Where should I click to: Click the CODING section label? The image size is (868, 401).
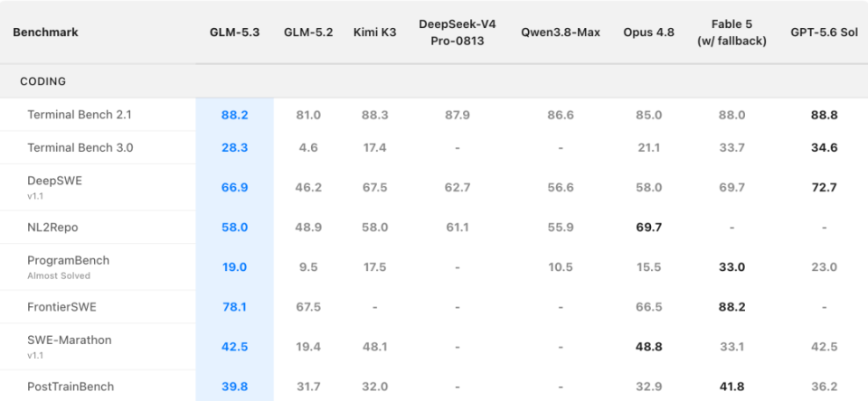43,81
